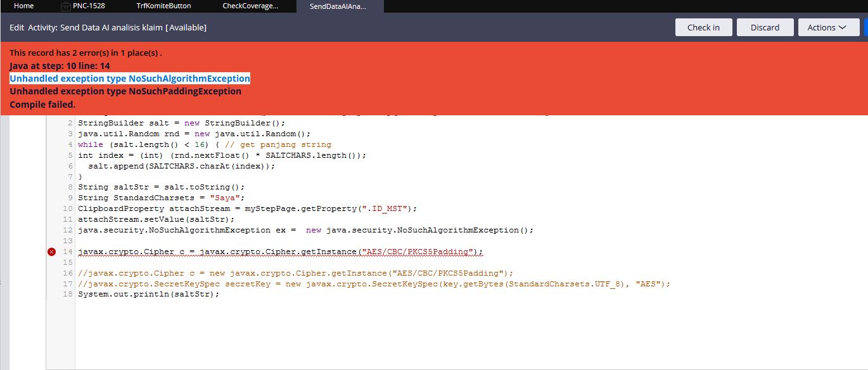Click the NoSuchPaddingException error message
Image resolution: width=868 pixels, height=370 pixels.
[x=125, y=91]
